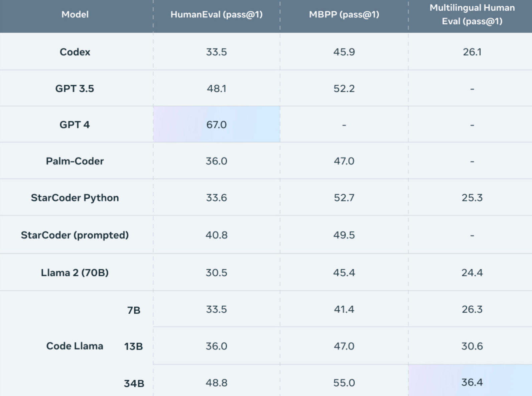Click GPT 3.5 HumanEval value 48.1

tap(217, 88)
